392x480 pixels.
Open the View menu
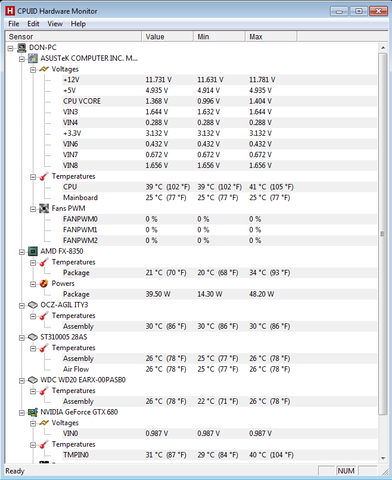tap(55, 24)
